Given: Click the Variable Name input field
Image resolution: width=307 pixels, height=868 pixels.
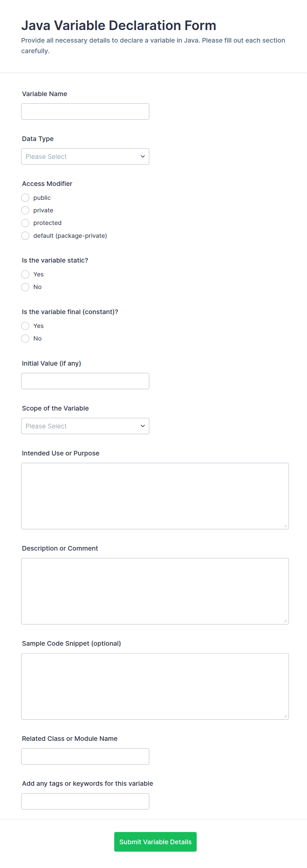Looking at the screenshot, I should pos(85,112).
